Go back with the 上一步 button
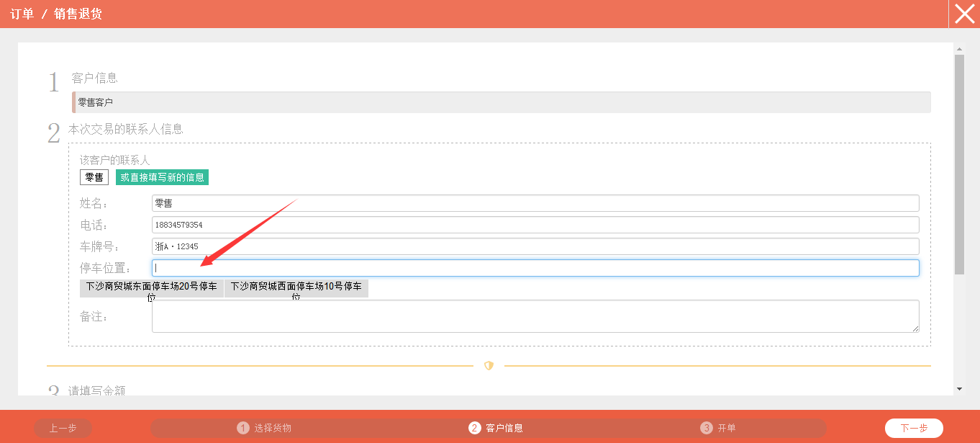980x443 pixels. 63,428
